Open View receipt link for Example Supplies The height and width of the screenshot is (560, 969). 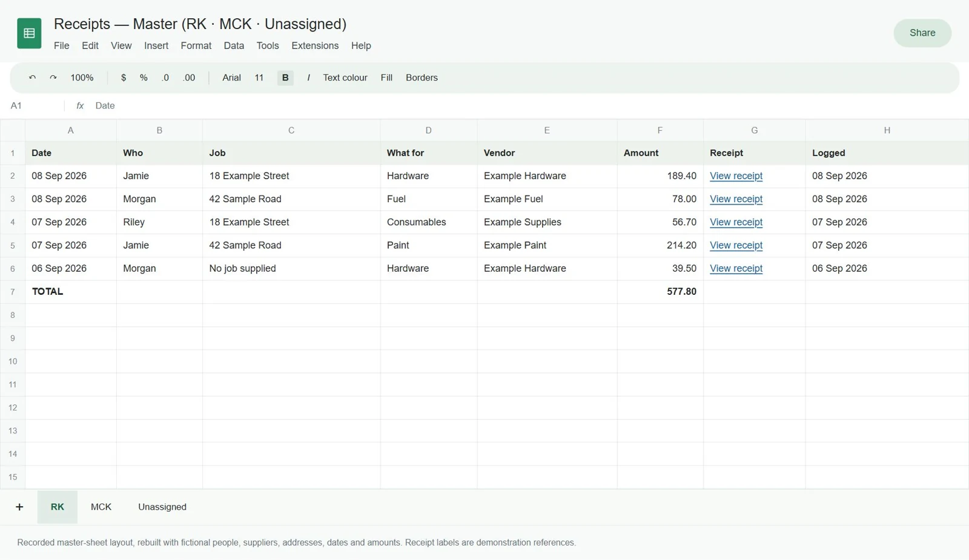pos(736,222)
